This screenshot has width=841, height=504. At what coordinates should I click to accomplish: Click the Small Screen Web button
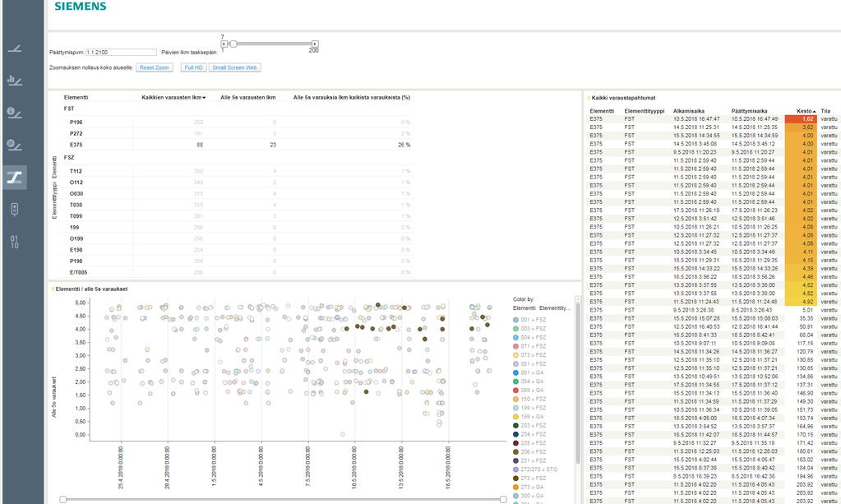click(235, 67)
